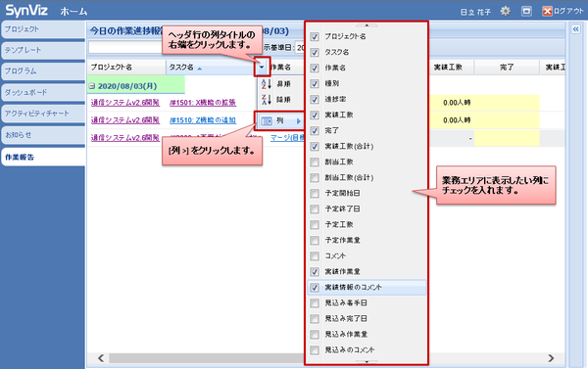Click the right arrow of horizontal scrollbar

click(x=551, y=358)
